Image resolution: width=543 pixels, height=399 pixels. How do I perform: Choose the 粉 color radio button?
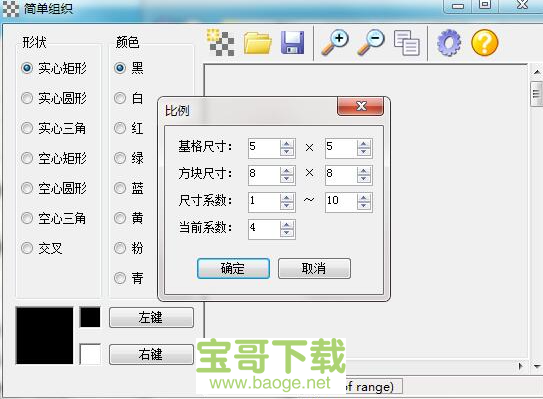pyautogui.click(x=120, y=248)
